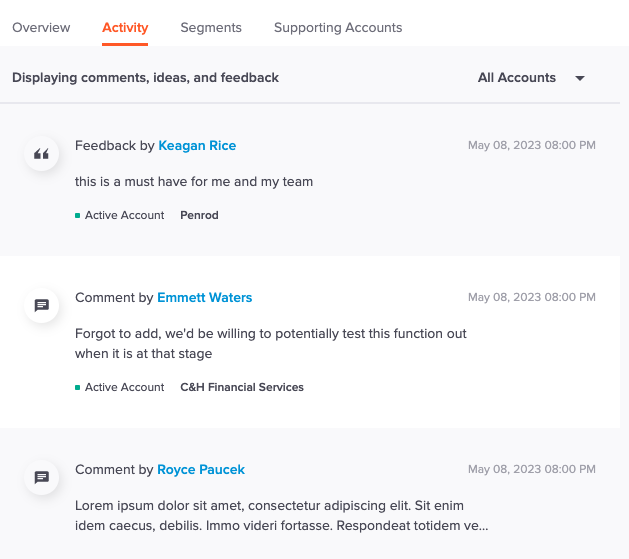Click the comment icon beside Royce Paucek
Screen dimensions: 629x559
[41, 478]
